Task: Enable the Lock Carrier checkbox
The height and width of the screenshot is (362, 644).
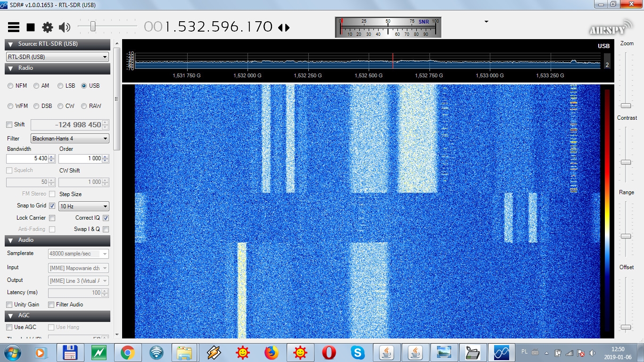Action: 52,218
